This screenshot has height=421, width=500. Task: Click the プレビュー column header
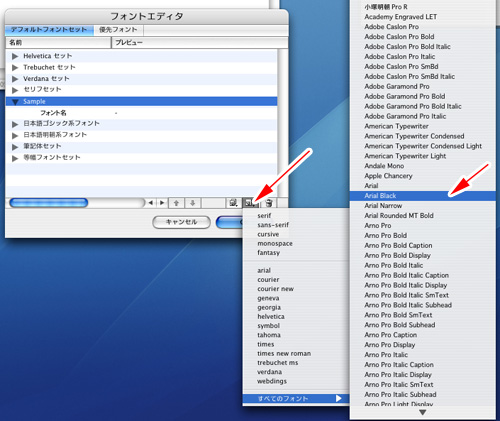200,43
